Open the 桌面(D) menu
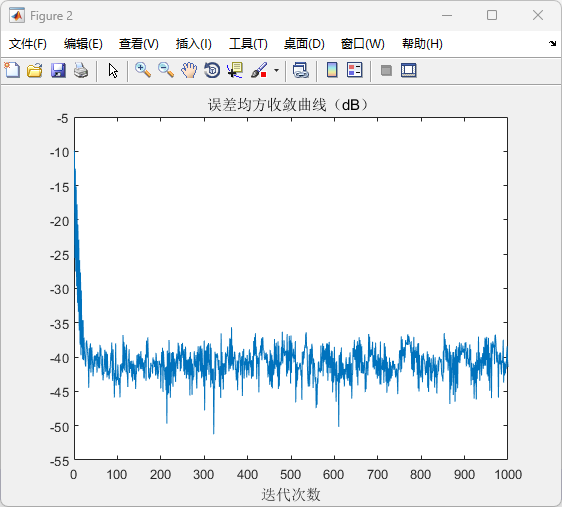This screenshot has height=507, width=562. (x=304, y=44)
